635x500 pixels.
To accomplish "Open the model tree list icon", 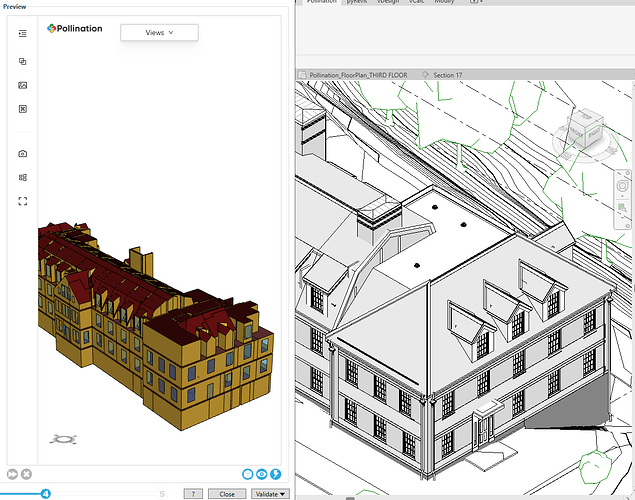I will coord(22,33).
